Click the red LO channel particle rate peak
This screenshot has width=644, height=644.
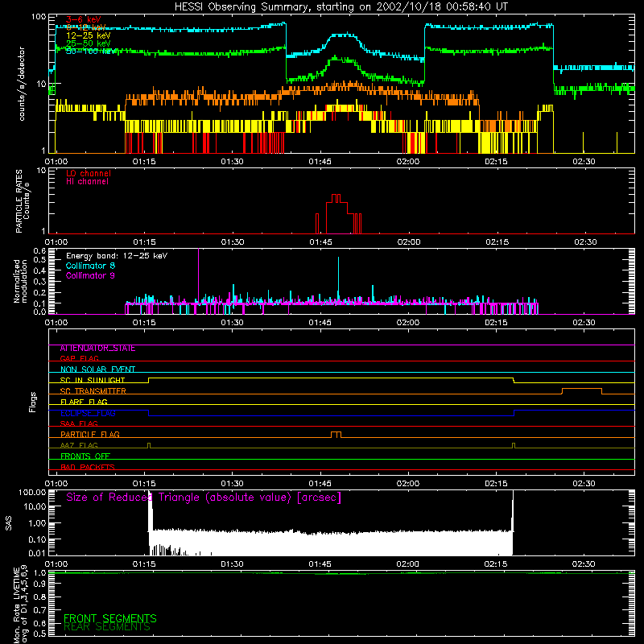pos(336,213)
